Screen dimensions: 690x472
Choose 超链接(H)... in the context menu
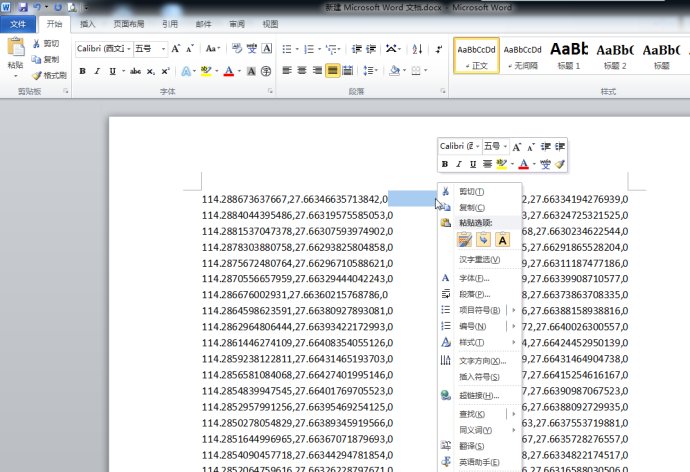[478, 395]
